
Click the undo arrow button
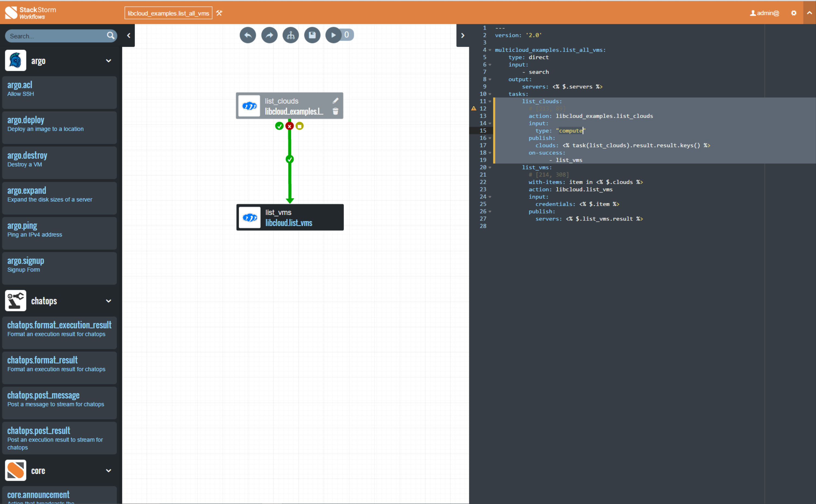pyautogui.click(x=248, y=35)
